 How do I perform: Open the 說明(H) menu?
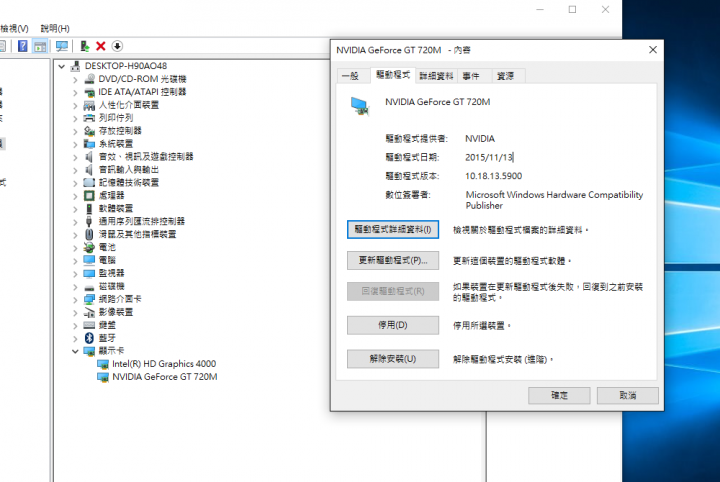pos(55,28)
